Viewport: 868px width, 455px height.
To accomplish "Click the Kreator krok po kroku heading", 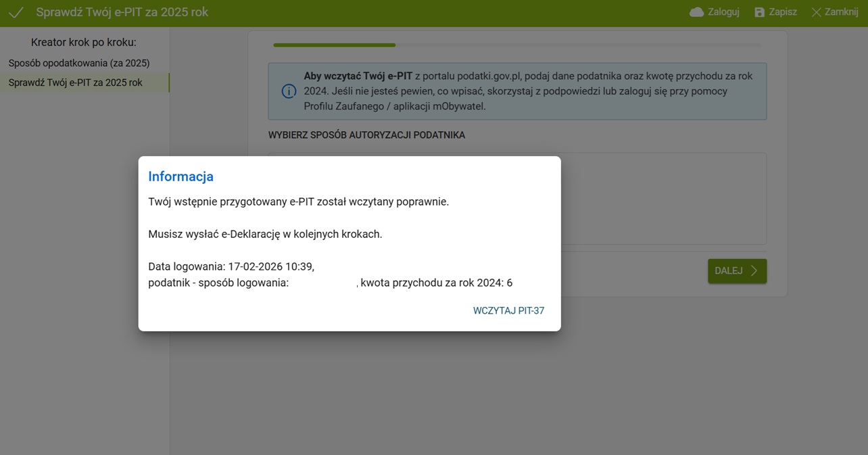I will [x=84, y=43].
